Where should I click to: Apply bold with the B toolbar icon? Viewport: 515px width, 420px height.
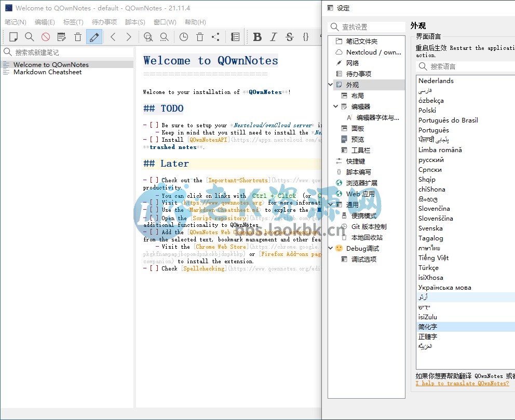pos(257,37)
